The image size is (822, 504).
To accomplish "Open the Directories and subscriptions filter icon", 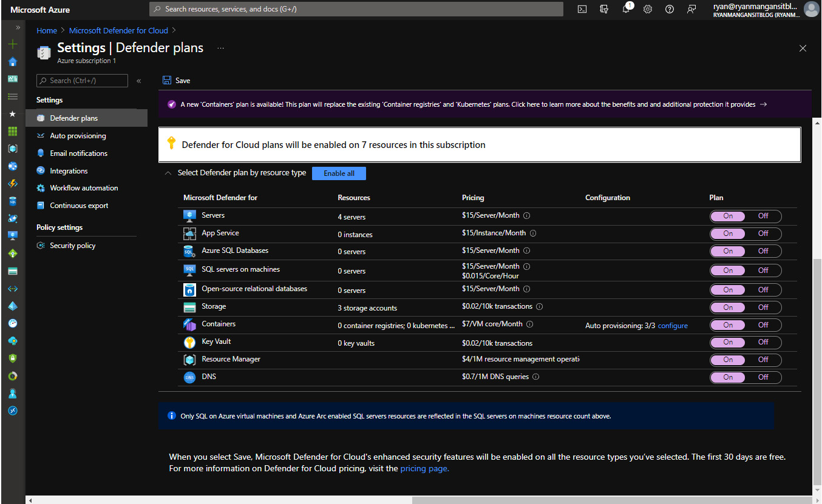I will click(603, 9).
